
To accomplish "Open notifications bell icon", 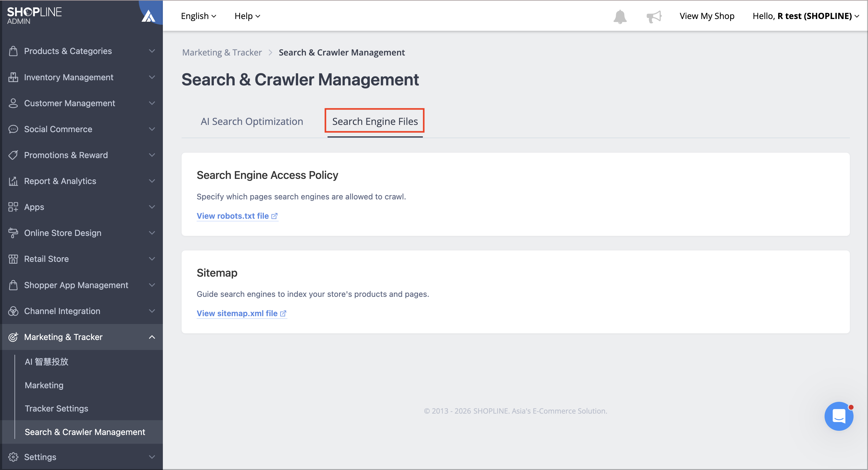I will point(620,17).
